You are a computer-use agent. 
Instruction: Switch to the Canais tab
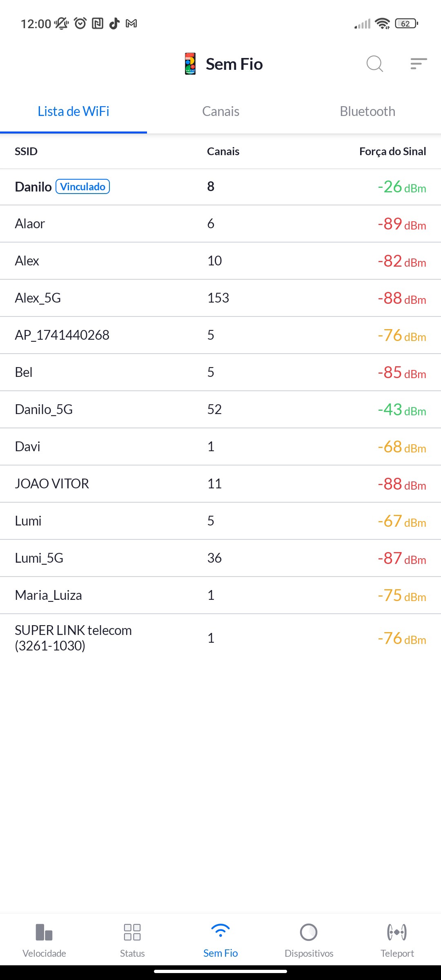point(220,111)
